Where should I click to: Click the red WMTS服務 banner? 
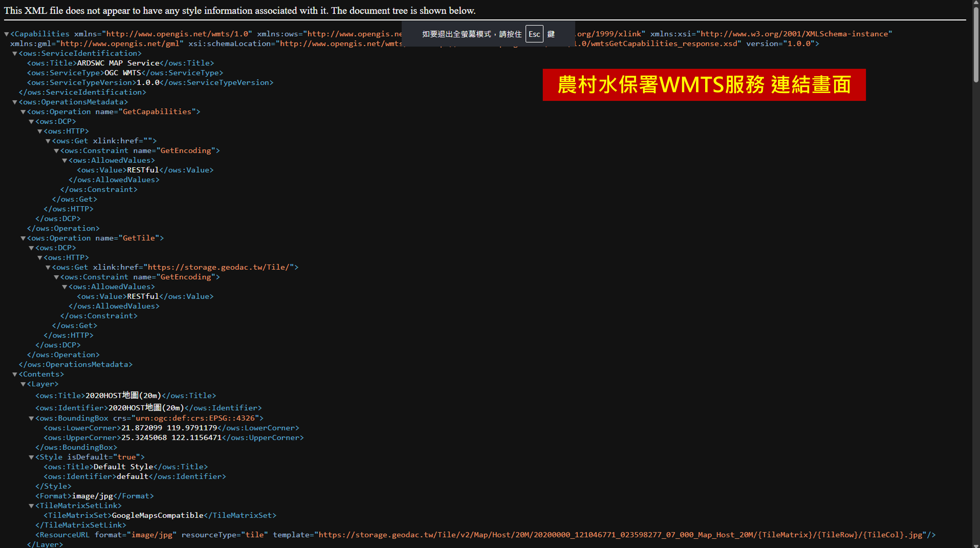(x=704, y=85)
